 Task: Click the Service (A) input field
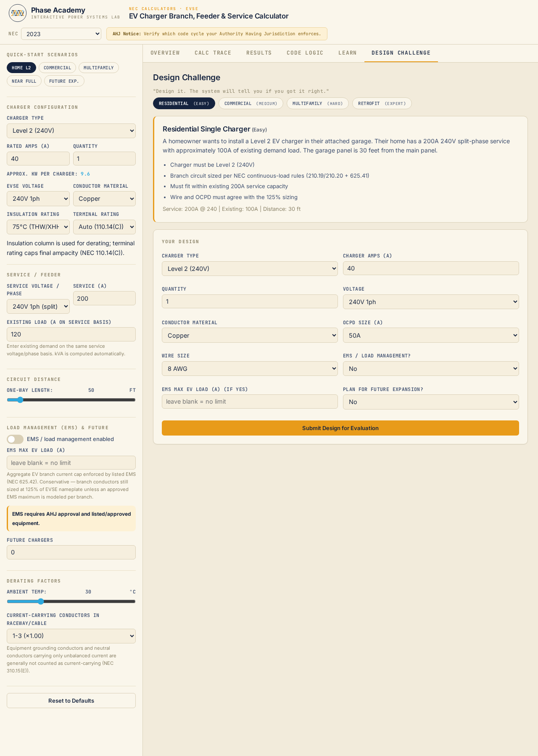tap(104, 298)
